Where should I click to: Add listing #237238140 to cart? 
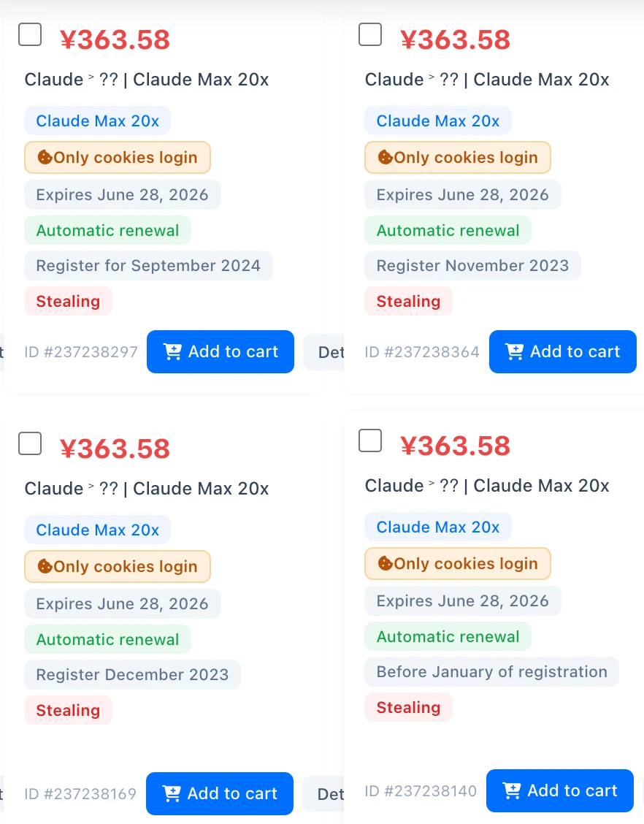coord(560,791)
